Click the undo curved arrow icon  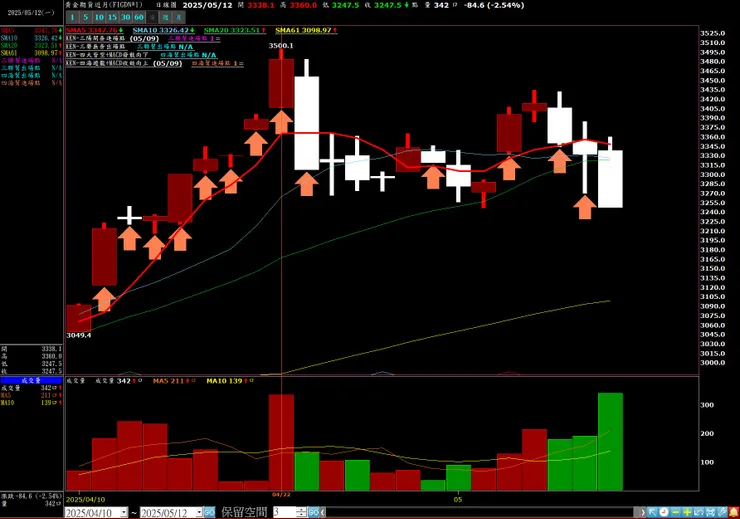(699, 512)
